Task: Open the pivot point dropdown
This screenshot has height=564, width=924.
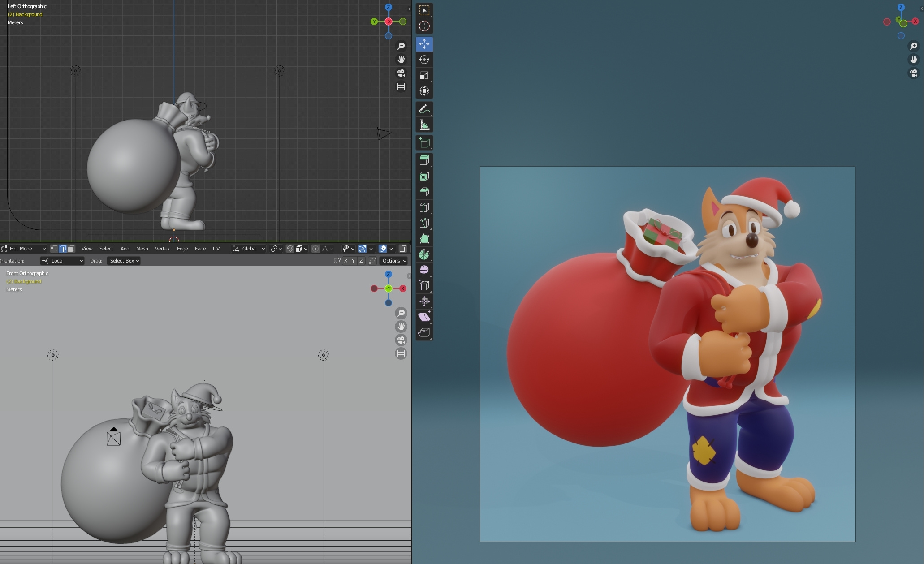Action: [x=276, y=249]
